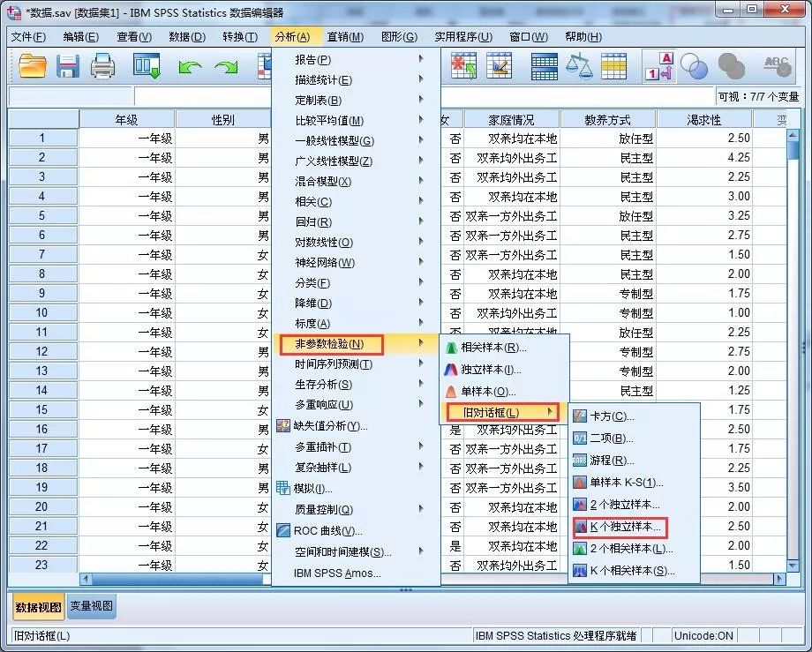Click the 教养方式 column header

pos(608,120)
